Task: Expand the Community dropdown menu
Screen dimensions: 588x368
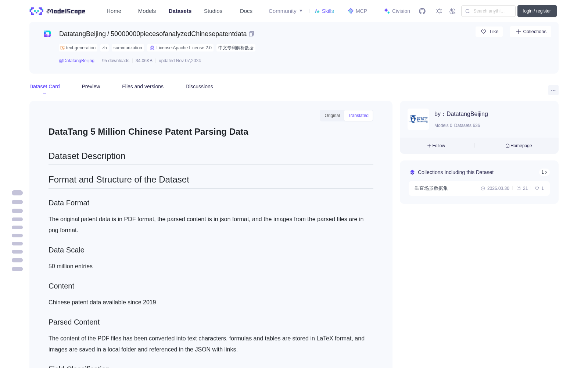Action: (x=286, y=11)
